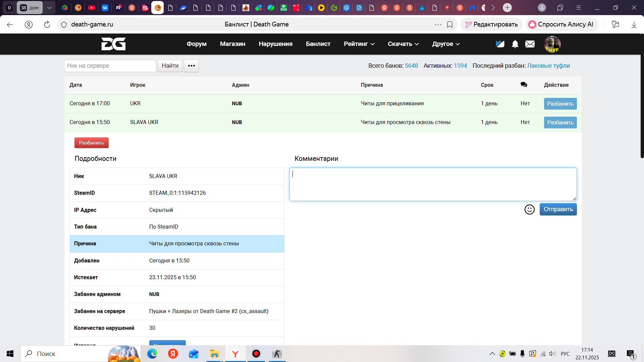Expand the Скачать dropdown menu
Viewport: 644px width, 362px height.
[x=403, y=44]
